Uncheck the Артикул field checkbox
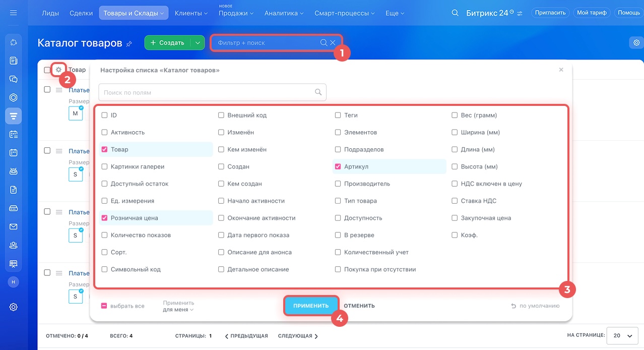644x350 pixels. pos(338,166)
